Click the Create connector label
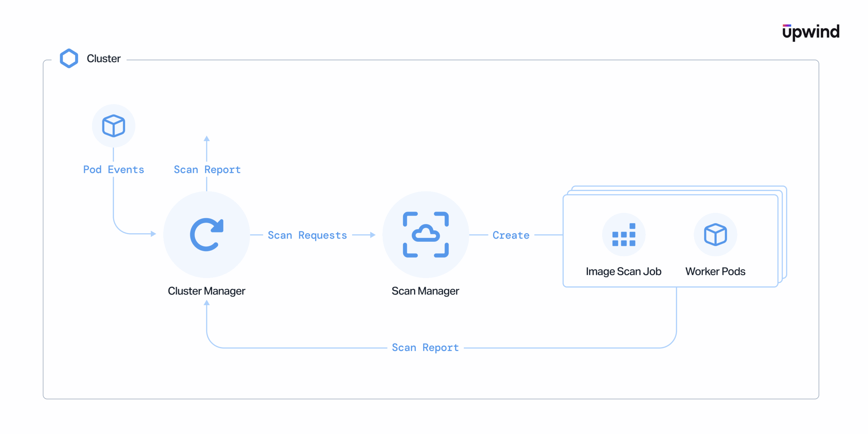The height and width of the screenshot is (434, 868). coord(511,235)
